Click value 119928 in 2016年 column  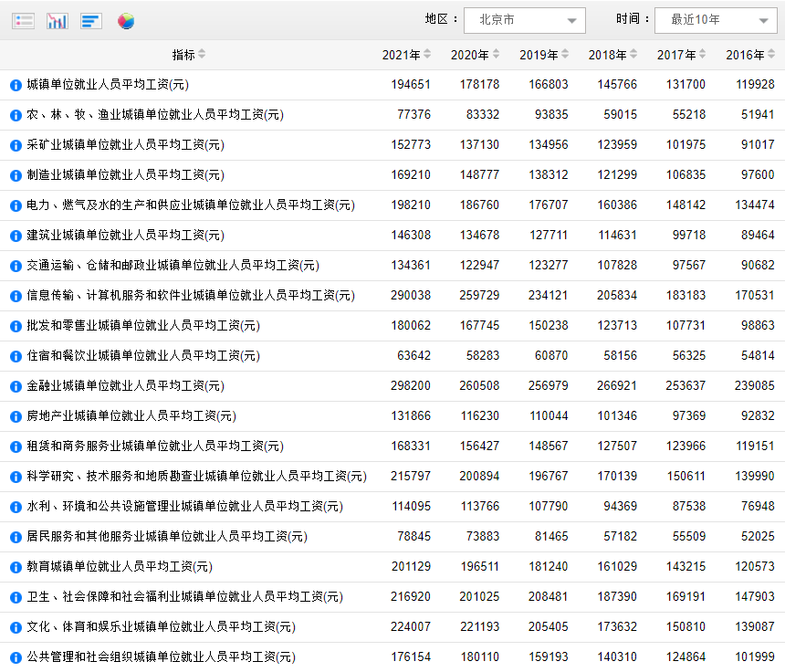pos(755,85)
